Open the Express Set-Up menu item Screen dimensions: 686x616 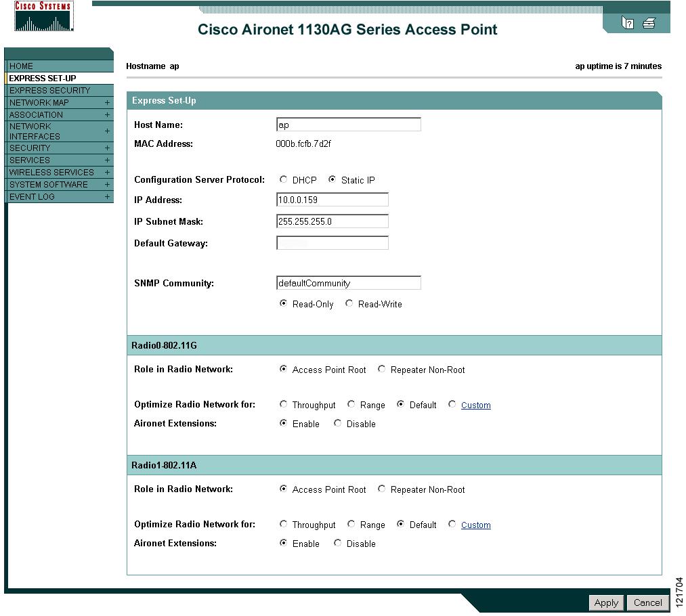[43, 79]
